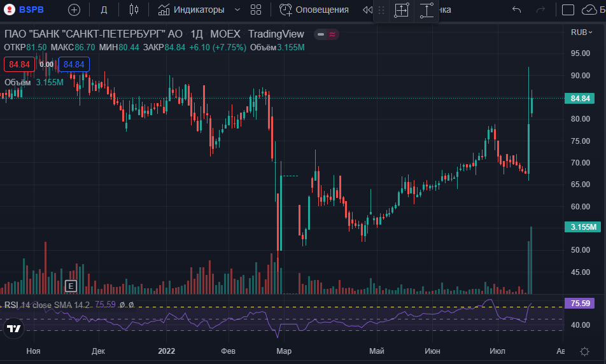Click the 3.155M volume scale label
Screen dimensions: 606x364
(x=583, y=227)
